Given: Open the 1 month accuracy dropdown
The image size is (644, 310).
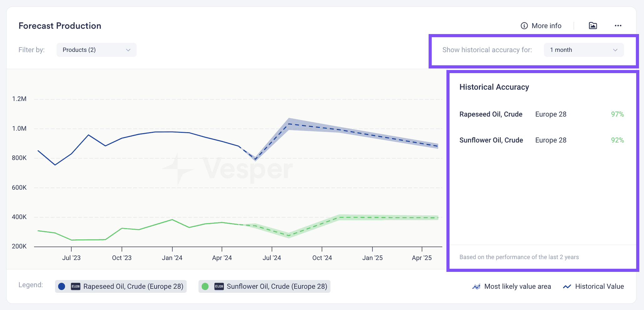Looking at the screenshot, I should [x=584, y=50].
